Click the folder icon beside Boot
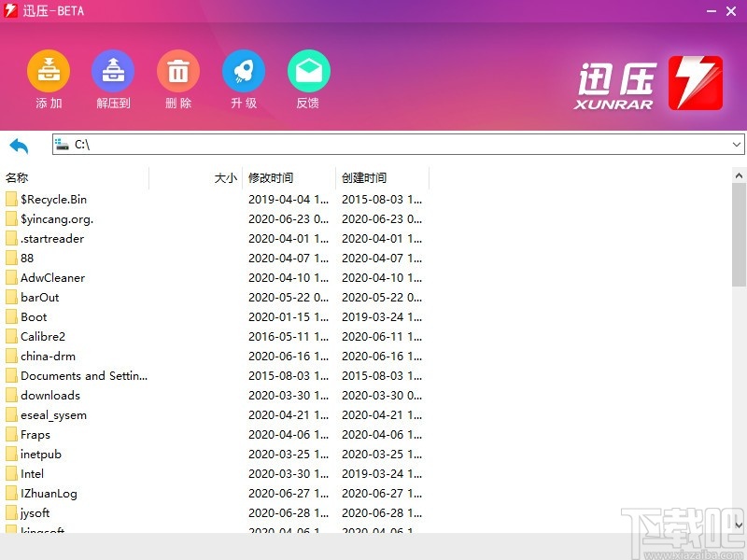Screen dimensions: 747x560 point(11,316)
